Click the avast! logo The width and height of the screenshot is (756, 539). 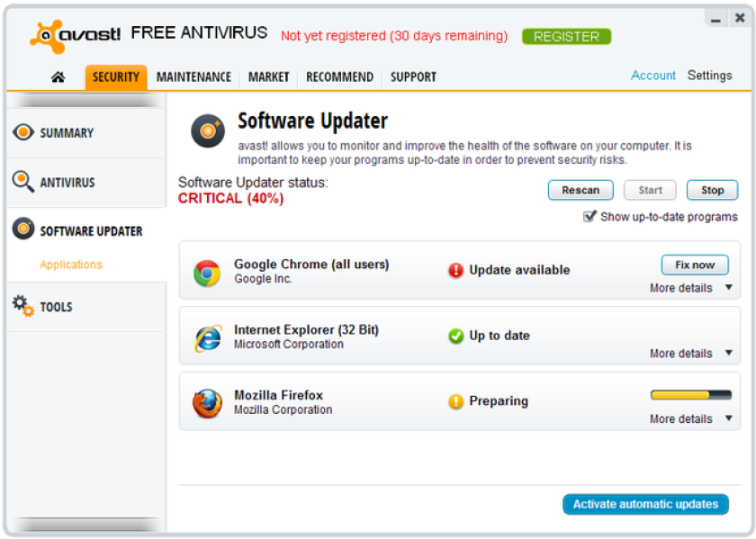pyautogui.click(x=76, y=36)
